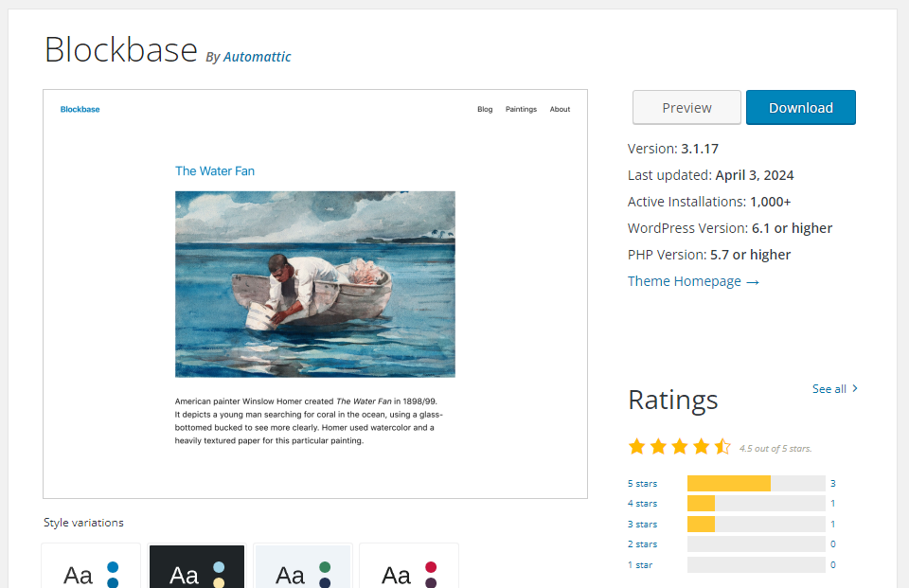Open the 1 star reviews link
The image size is (909, 588).
[x=640, y=565]
